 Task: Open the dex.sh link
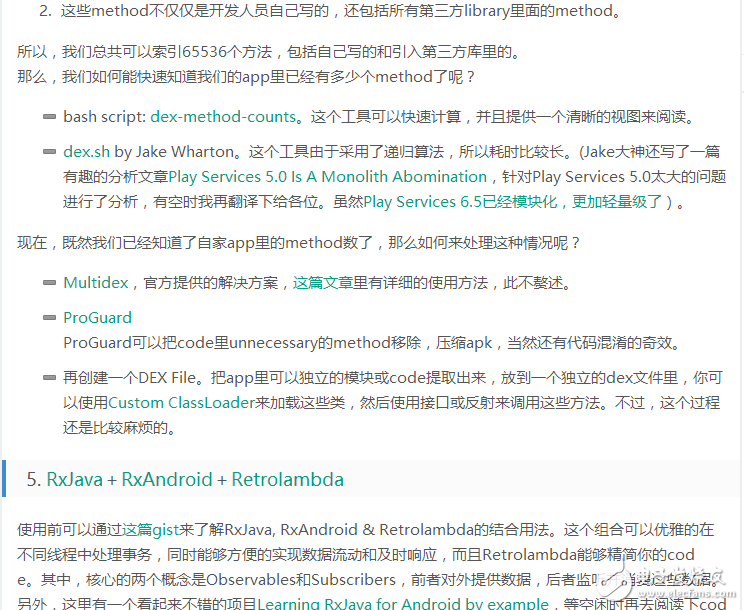point(86,152)
